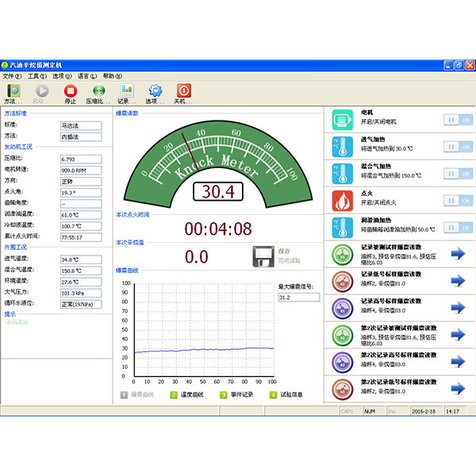The width and height of the screenshot is (476, 476).
Task: Open the 语言(L) menu
Action: 87,76
